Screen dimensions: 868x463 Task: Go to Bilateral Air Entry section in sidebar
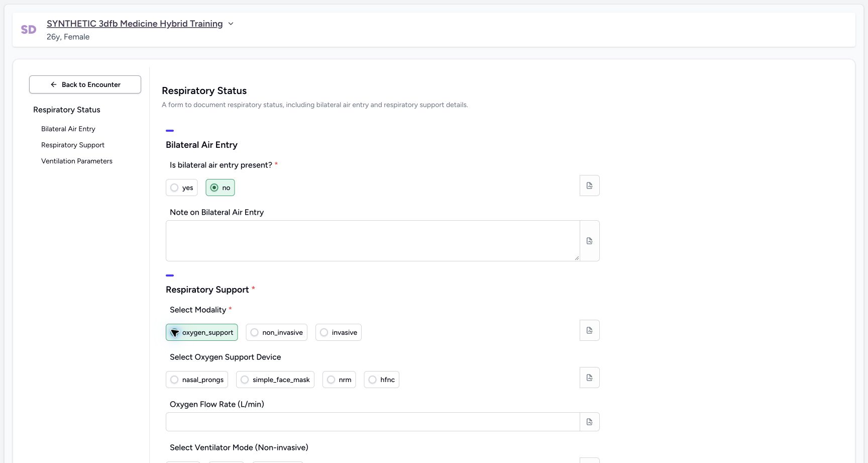point(68,129)
